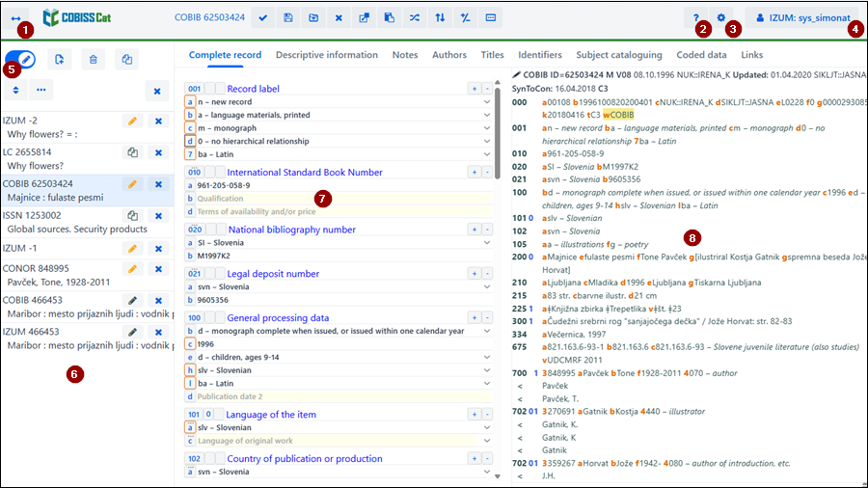Click the General processing data heading
This screenshot has width=868, height=488.
pyautogui.click(x=278, y=317)
